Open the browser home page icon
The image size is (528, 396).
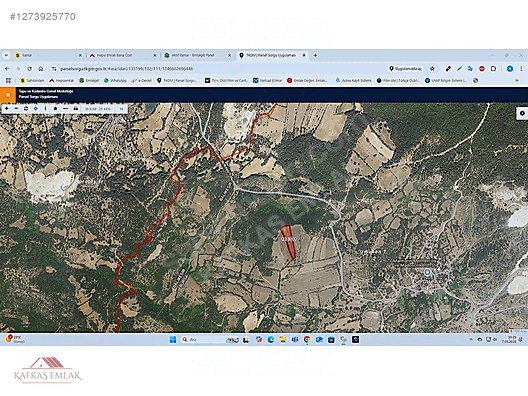click(x=41, y=69)
